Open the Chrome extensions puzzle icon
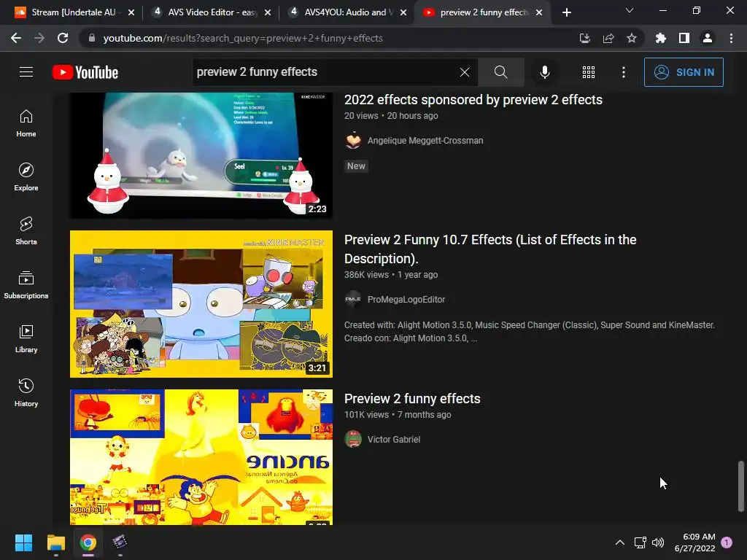This screenshot has height=560, width=747. click(660, 38)
